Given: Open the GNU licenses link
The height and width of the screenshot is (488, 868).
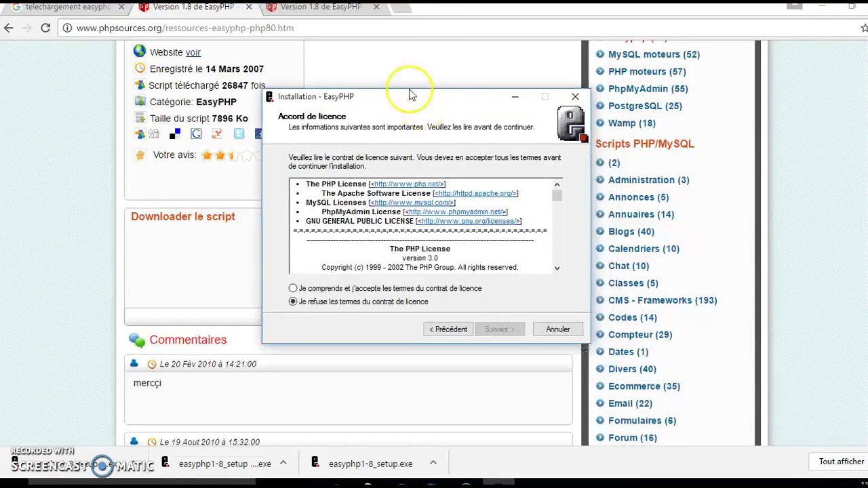Looking at the screenshot, I should 469,221.
